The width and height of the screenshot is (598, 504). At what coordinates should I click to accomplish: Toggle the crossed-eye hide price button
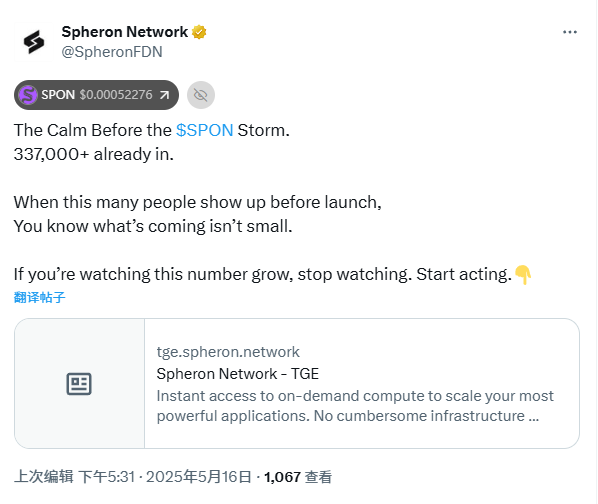[x=201, y=95]
